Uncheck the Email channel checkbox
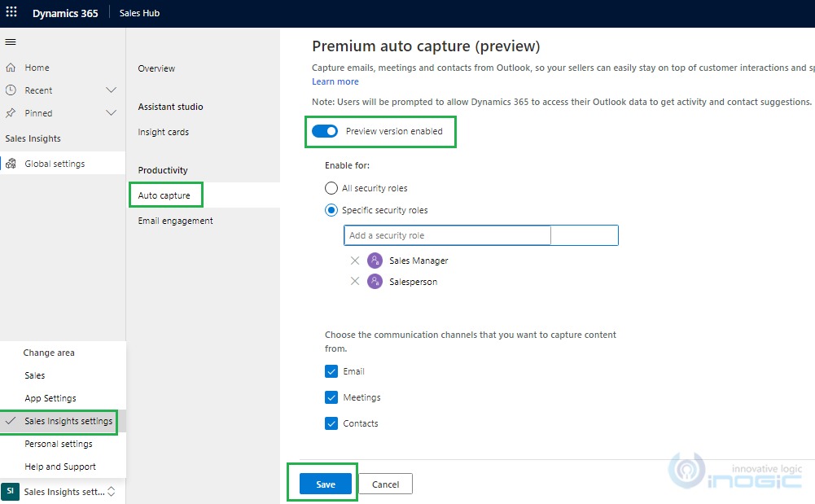The image size is (815, 504). click(x=331, y=371)
